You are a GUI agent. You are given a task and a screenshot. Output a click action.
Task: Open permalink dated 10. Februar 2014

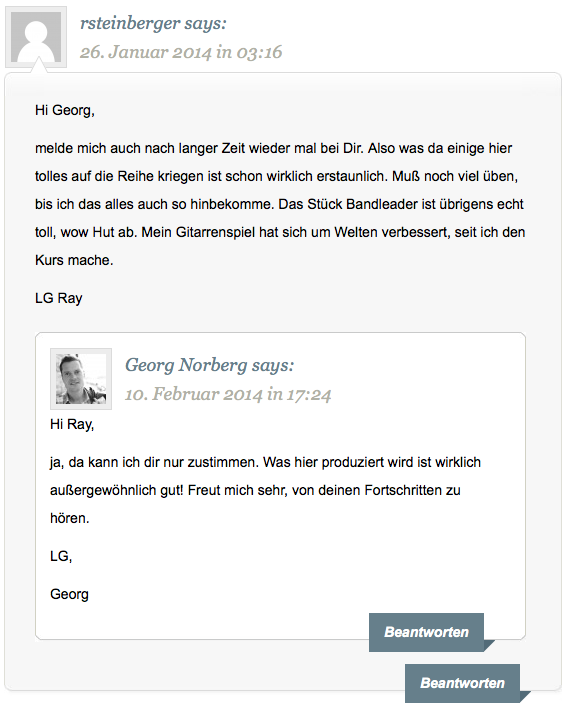[x=228, y=394]
